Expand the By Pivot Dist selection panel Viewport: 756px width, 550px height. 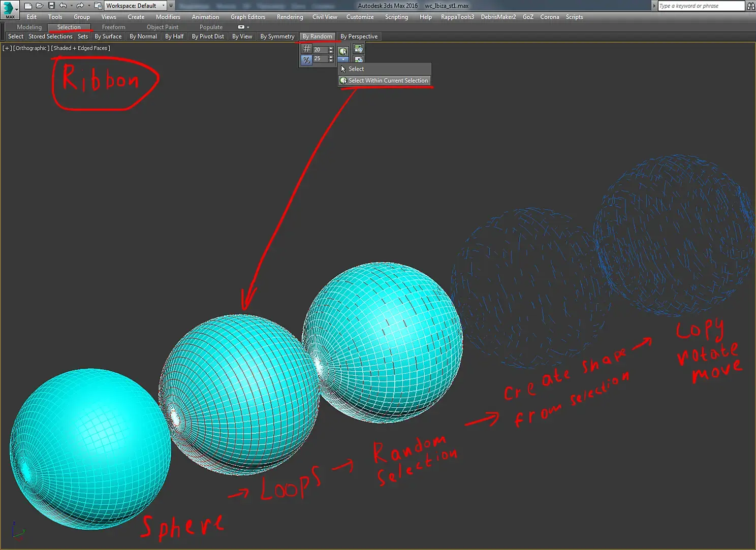[x=208, y=37]
